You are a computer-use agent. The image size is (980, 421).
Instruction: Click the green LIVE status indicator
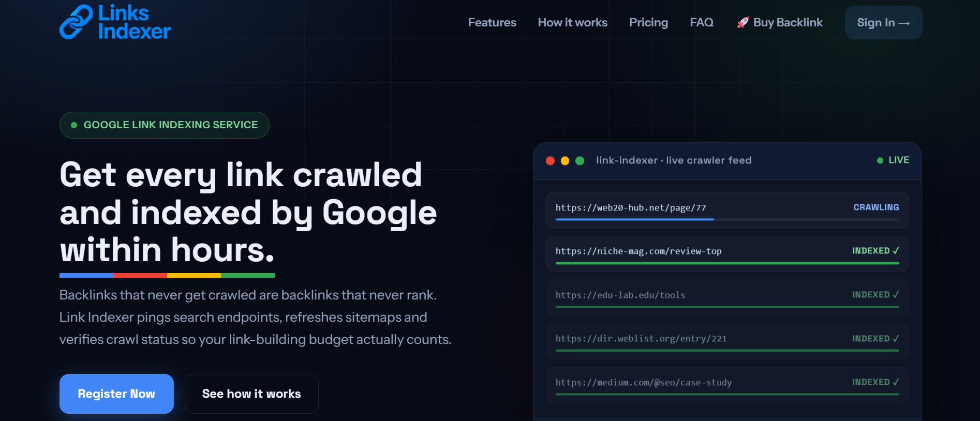tap(893, 160)
